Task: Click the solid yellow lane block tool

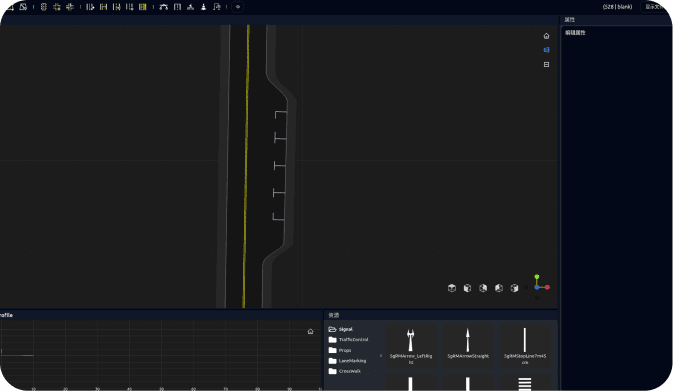Action: [x=143, y=7]
